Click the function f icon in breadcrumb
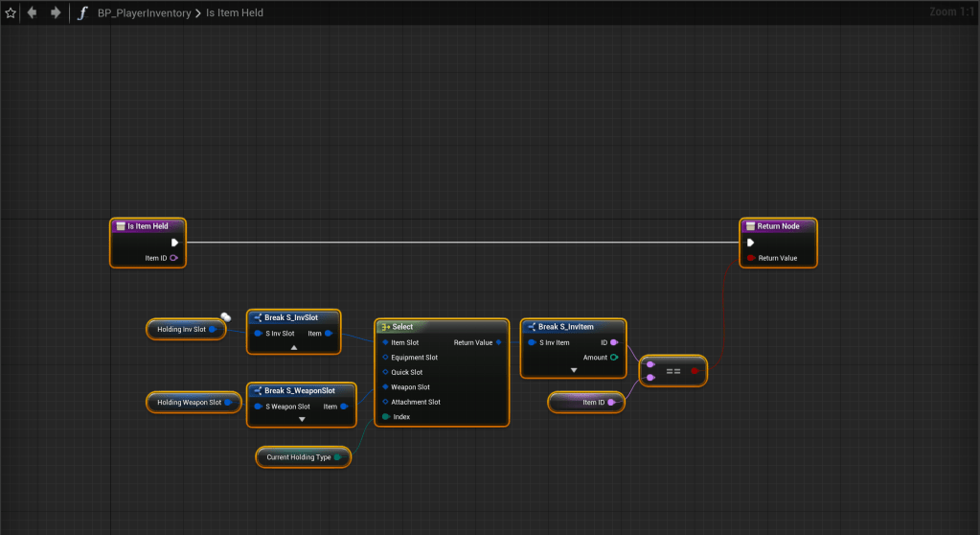 tap(82, 13)
